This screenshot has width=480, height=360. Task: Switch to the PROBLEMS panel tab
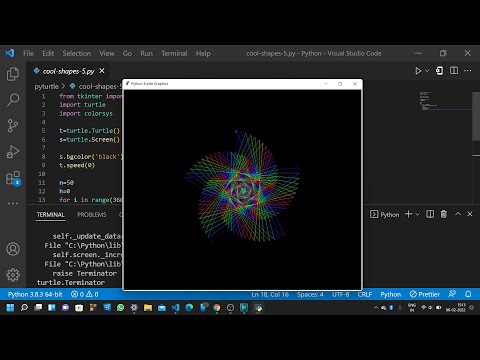(92, 215)
